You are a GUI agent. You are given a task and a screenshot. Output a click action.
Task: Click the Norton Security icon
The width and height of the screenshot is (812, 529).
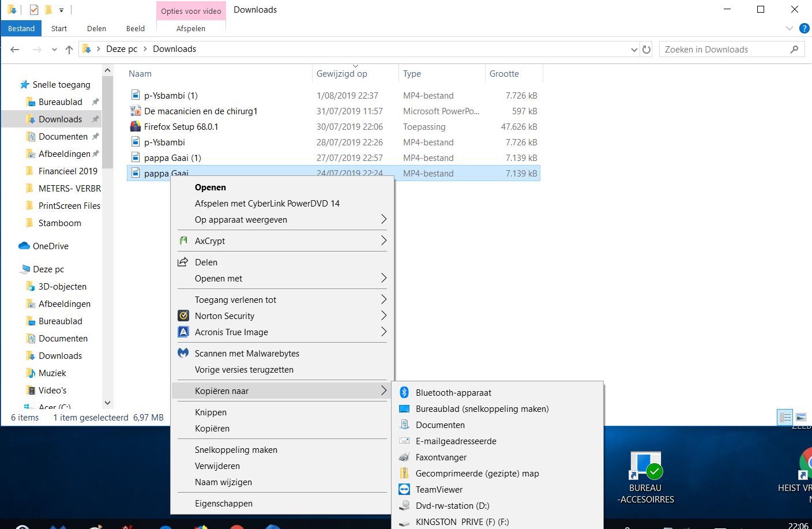183,316
